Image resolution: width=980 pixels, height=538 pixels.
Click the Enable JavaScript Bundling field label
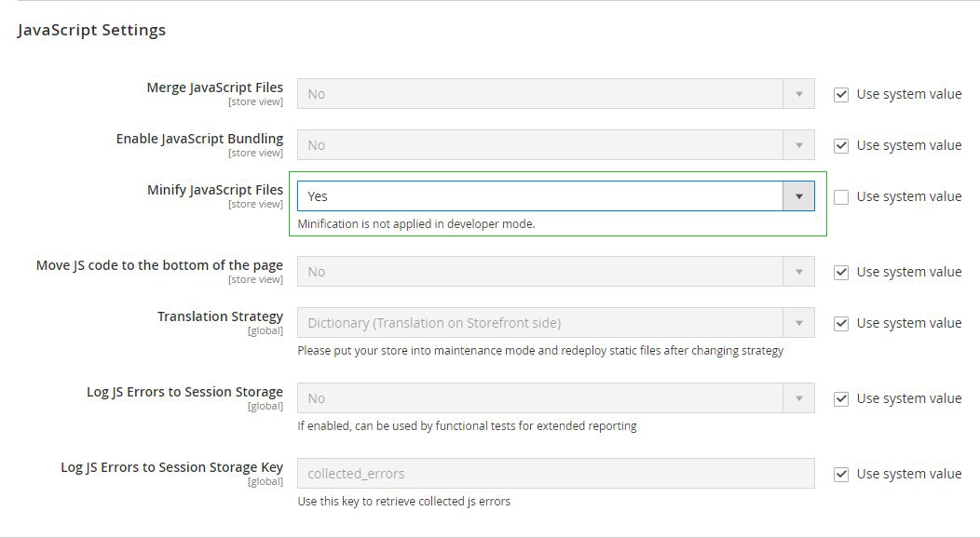199,139
